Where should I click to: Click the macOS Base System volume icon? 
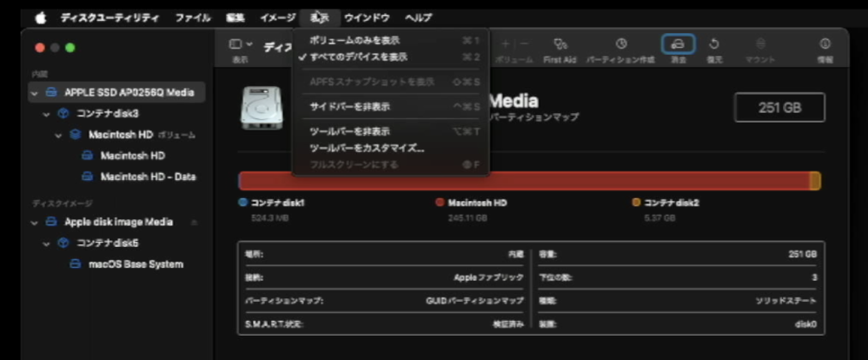tap(76, 264)
